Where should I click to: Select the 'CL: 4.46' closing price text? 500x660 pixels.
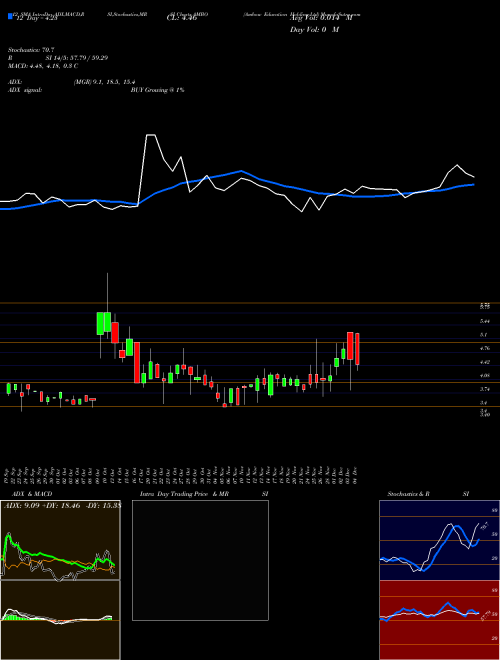point(182,18)
